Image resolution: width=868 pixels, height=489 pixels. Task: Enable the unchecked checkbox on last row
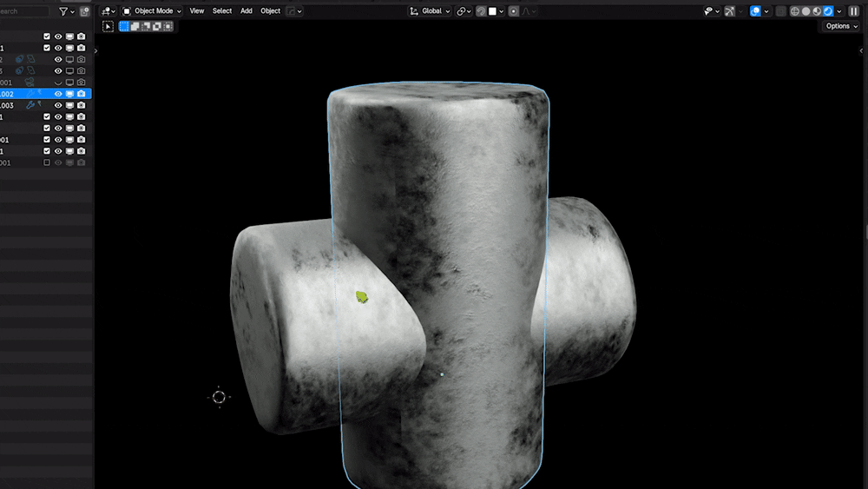(47, 162)
